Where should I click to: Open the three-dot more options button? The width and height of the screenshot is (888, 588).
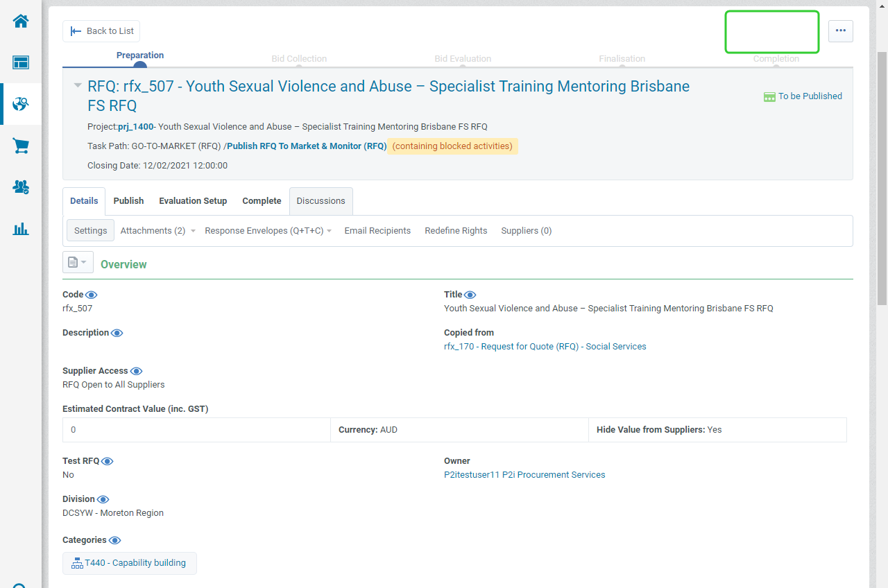840,31
